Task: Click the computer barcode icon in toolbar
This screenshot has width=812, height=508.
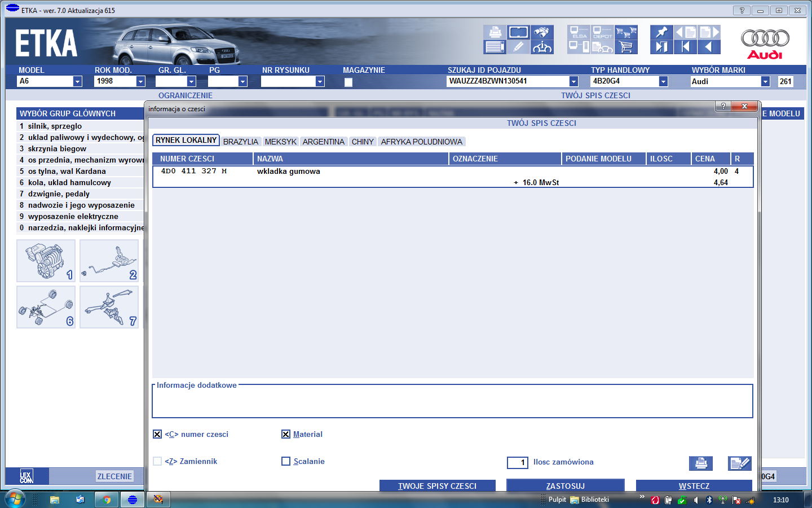Action: pos(579,47)
